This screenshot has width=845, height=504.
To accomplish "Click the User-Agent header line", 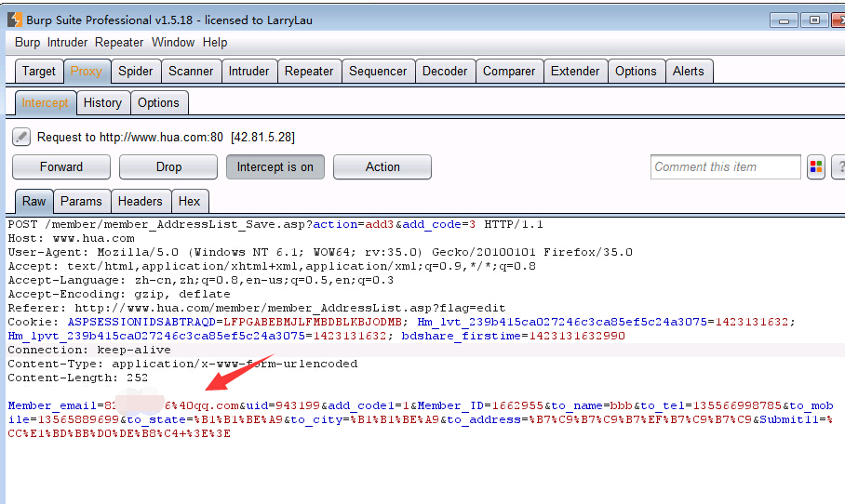I will [x=320, y=253].
